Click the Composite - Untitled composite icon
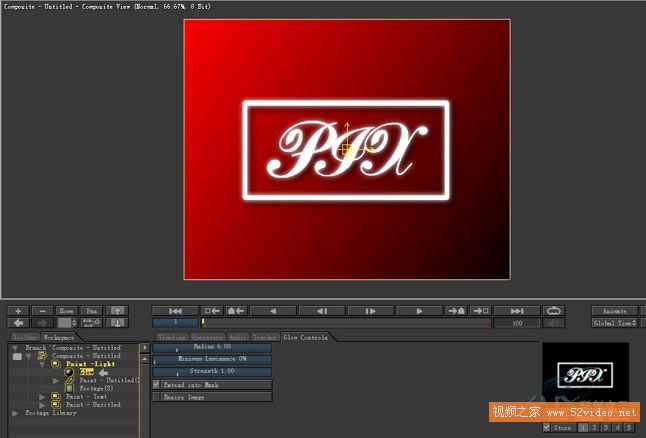 [42, 356]
